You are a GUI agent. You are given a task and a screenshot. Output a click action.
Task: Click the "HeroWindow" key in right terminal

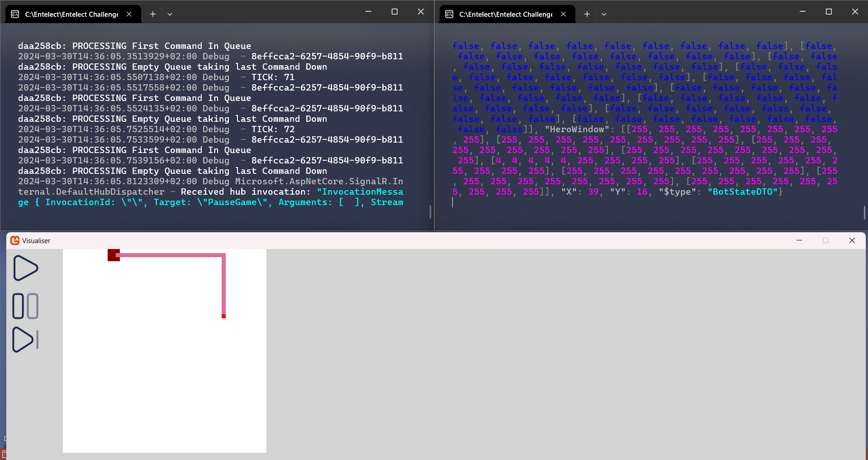(577, 129)
